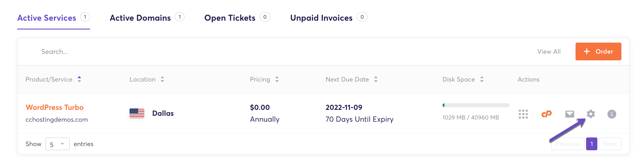Open the email envelope icon in Actions
The height and width of the screenshot is (168, 644).
(569, 114)
